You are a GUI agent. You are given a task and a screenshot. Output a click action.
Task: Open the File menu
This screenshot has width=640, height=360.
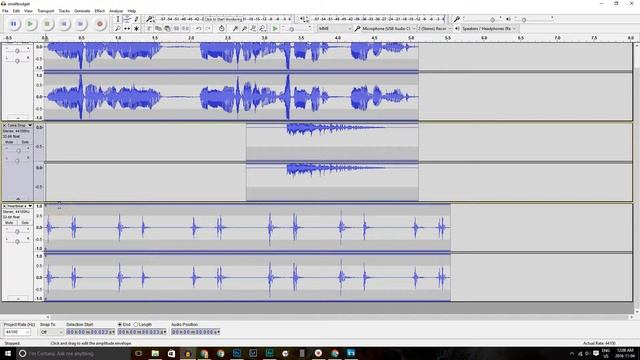click(x=5, y=11)
